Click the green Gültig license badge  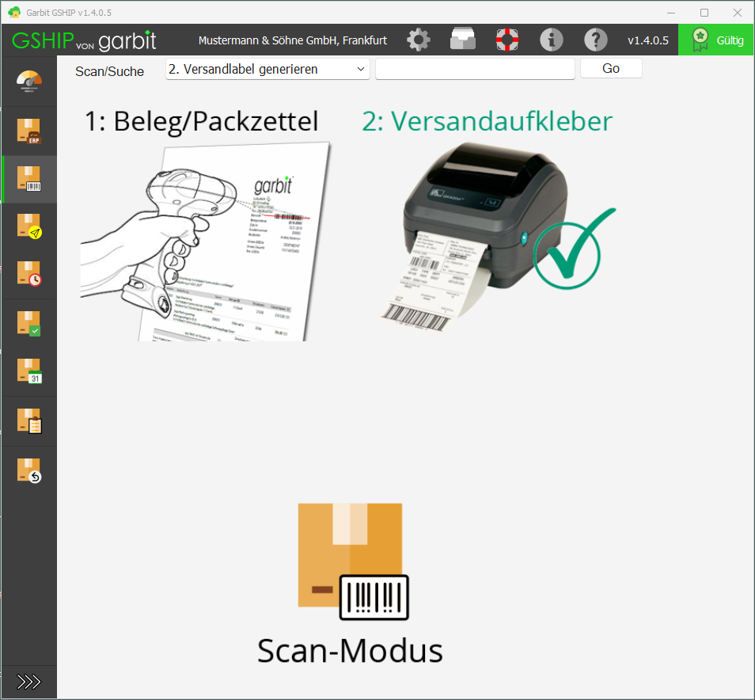point(716,40)
